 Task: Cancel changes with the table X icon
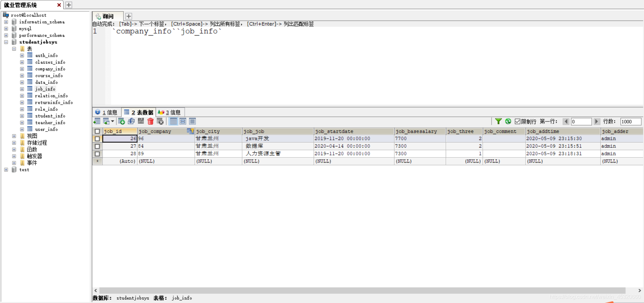point(160,121)
